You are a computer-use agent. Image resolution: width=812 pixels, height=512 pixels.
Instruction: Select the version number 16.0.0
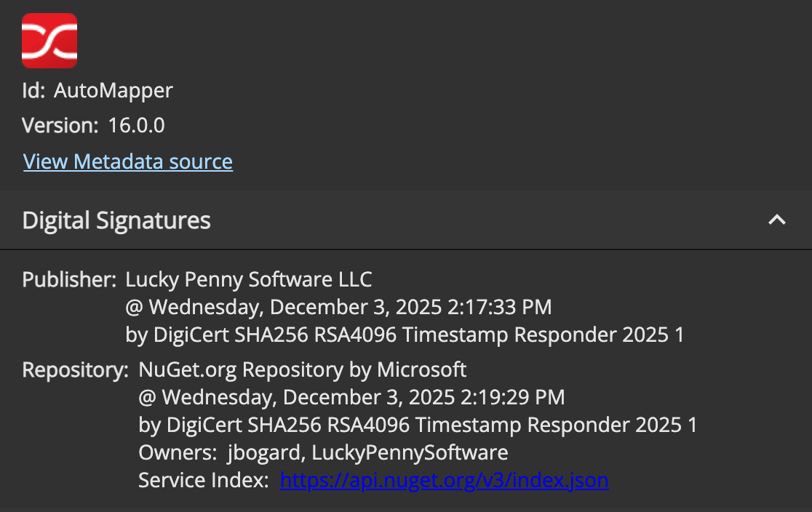(137, 126)
